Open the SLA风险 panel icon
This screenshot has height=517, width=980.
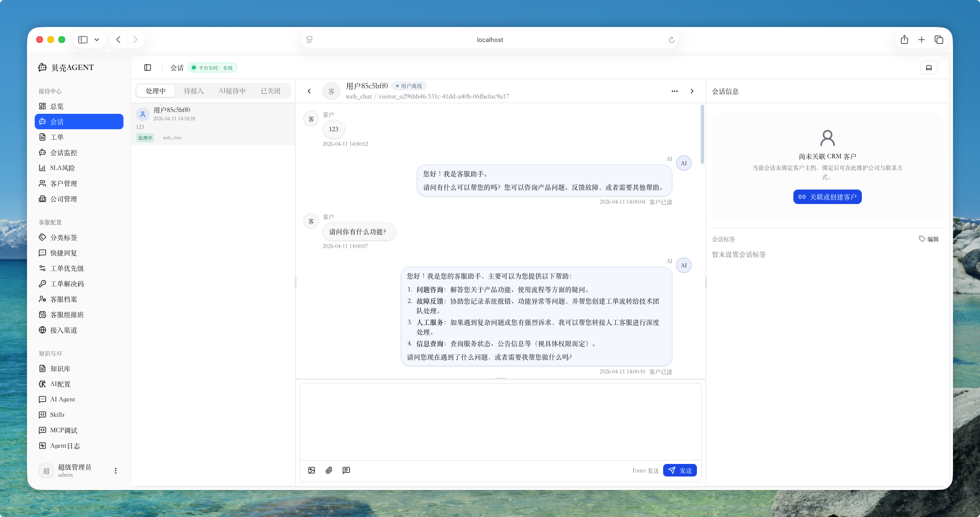tap(43, 168)
